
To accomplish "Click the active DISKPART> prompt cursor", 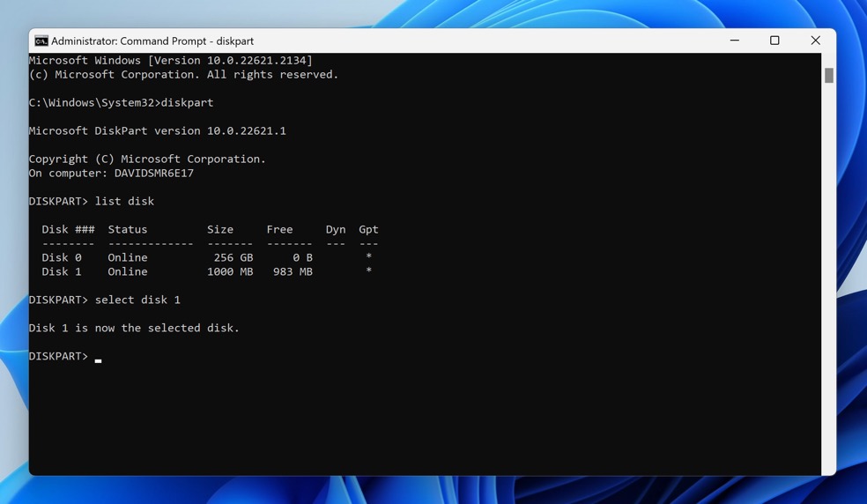I will tap(98, 360).
